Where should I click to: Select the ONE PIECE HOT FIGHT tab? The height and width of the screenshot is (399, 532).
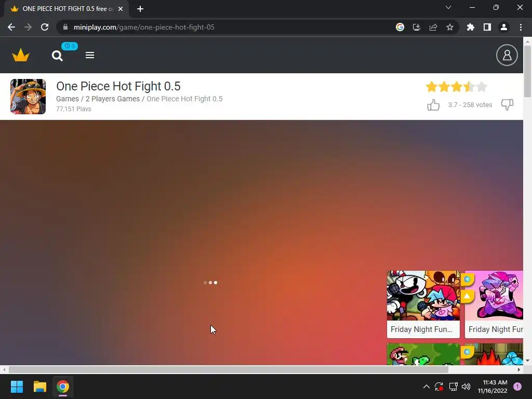pos(66,9)
